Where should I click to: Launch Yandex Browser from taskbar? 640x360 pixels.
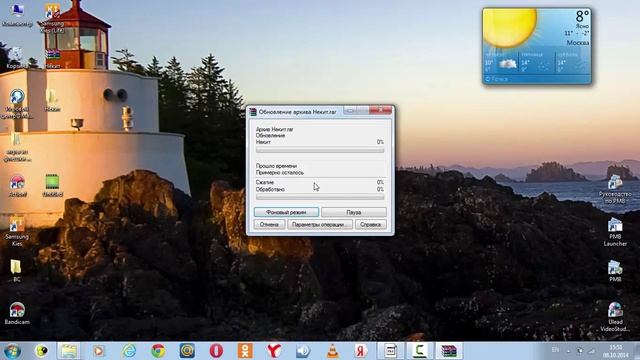coord(274,351)
